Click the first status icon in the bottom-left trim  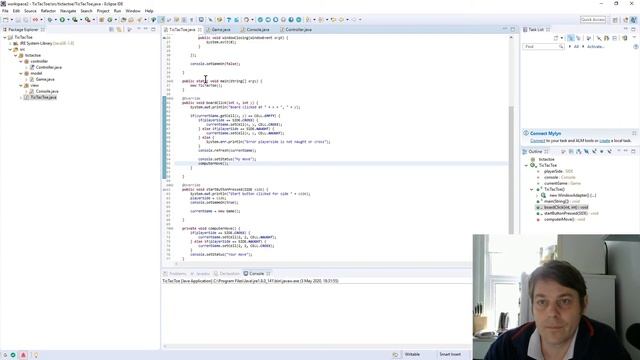click(5, 355)
